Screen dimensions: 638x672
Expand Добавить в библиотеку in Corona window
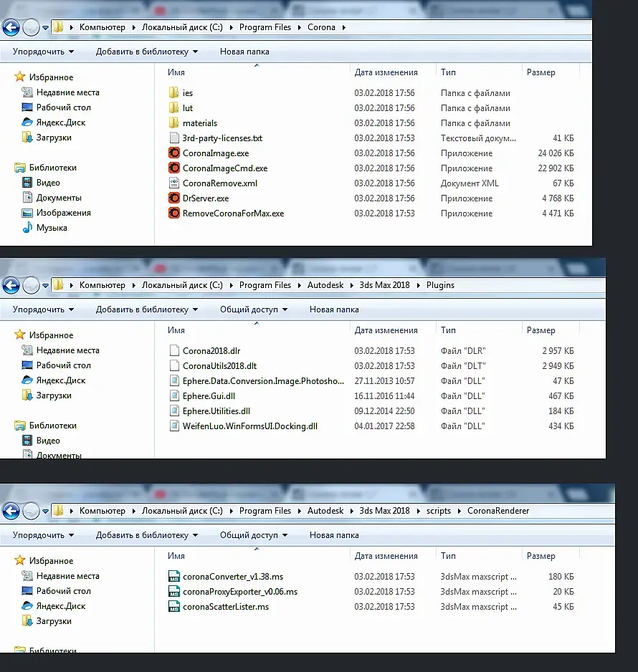point(147,52)
